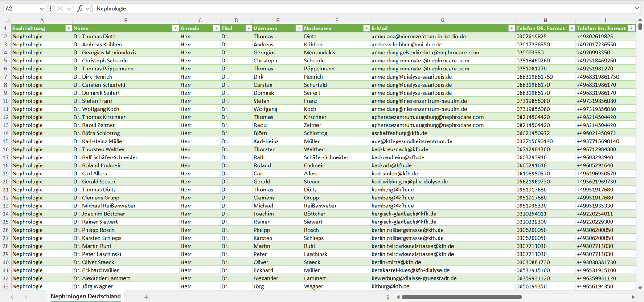Open the Fachrichtung column filter dropdown

68,28
